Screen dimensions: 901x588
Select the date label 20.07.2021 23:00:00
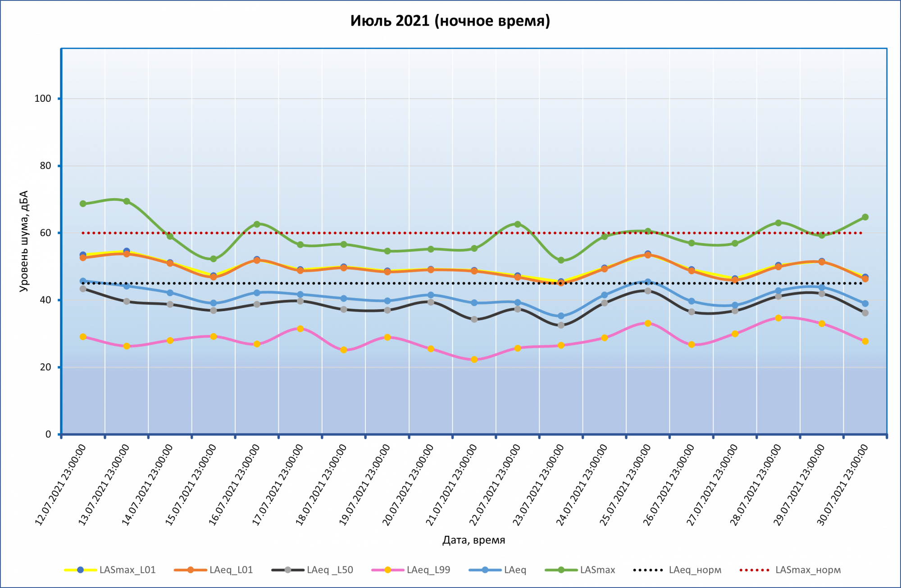(408, 484)
